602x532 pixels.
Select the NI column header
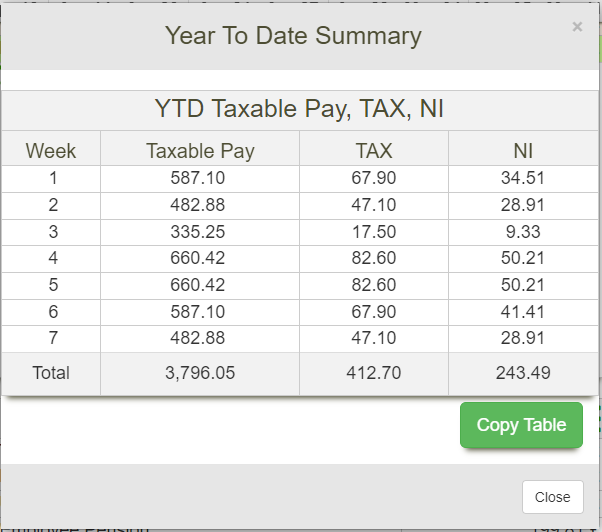tap(523, 151)
